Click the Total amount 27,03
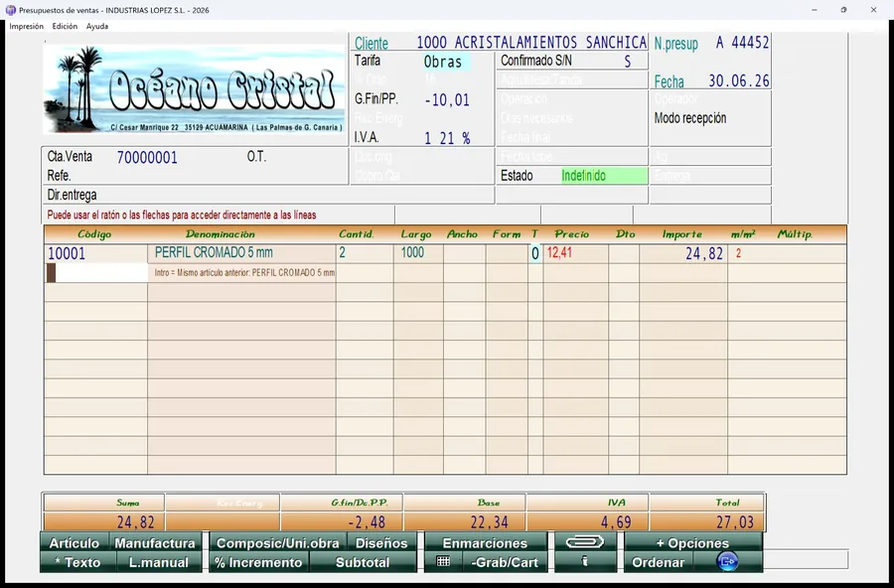 pyautogui.click(x=735, y=521)
